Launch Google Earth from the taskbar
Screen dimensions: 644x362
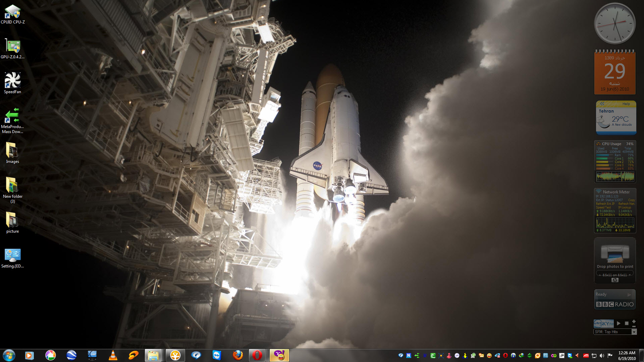pyautogui.click(x=71, y=355)
